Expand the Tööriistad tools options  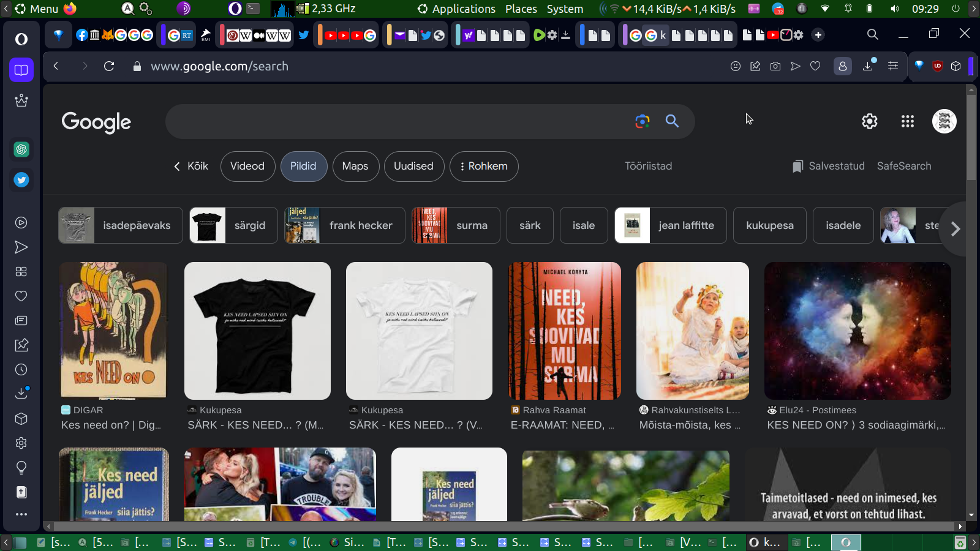pyautogui.click(x=648, y=166)
